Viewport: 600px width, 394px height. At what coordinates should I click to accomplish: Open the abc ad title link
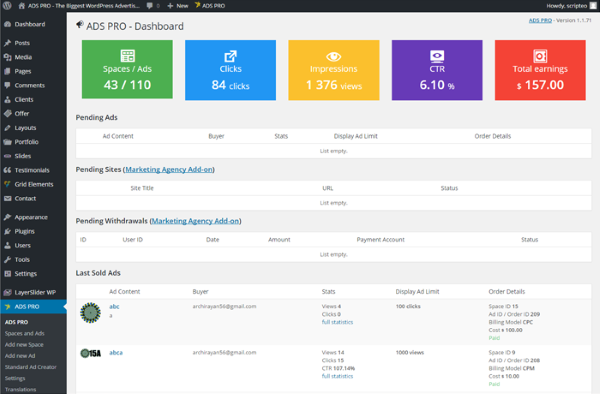click(114, 306)
